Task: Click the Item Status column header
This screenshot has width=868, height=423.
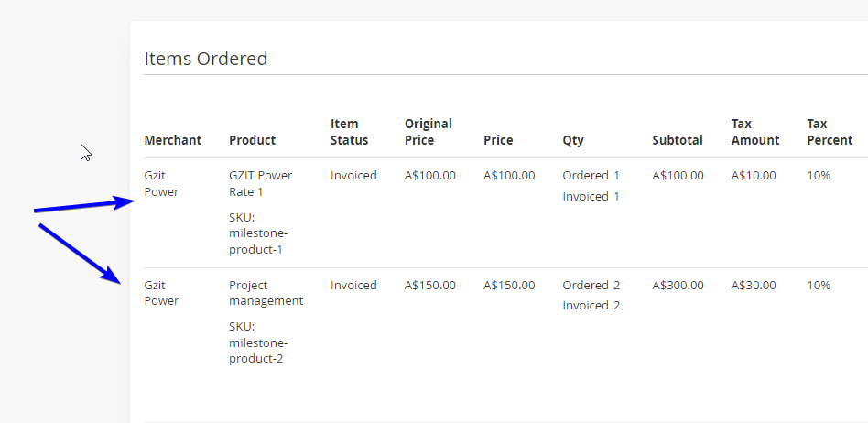Action: coord(349,132)
